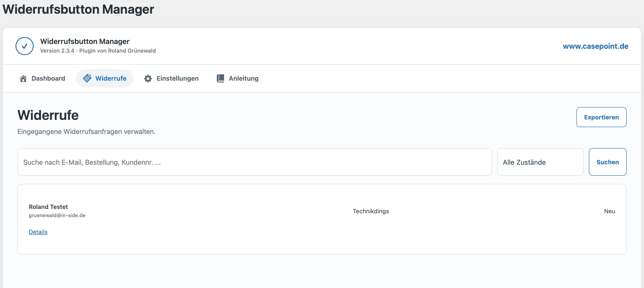The height and width of the screenshot is (288, 644).
Task: Open the Anleitung tab
Action: (238, 78)
